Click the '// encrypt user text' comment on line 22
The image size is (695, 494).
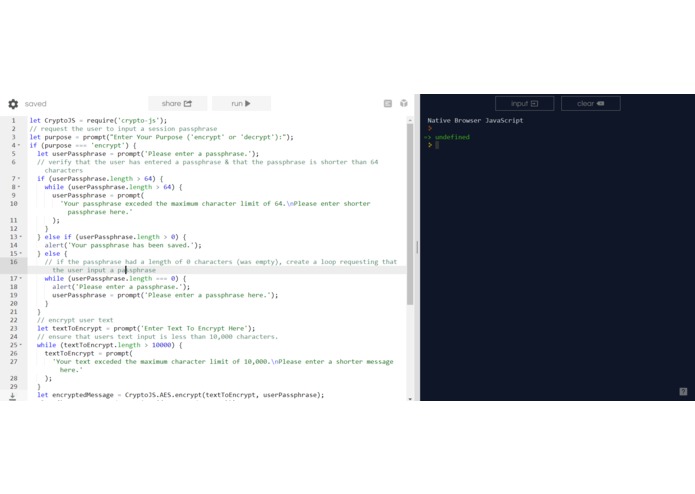click(75, 320)
